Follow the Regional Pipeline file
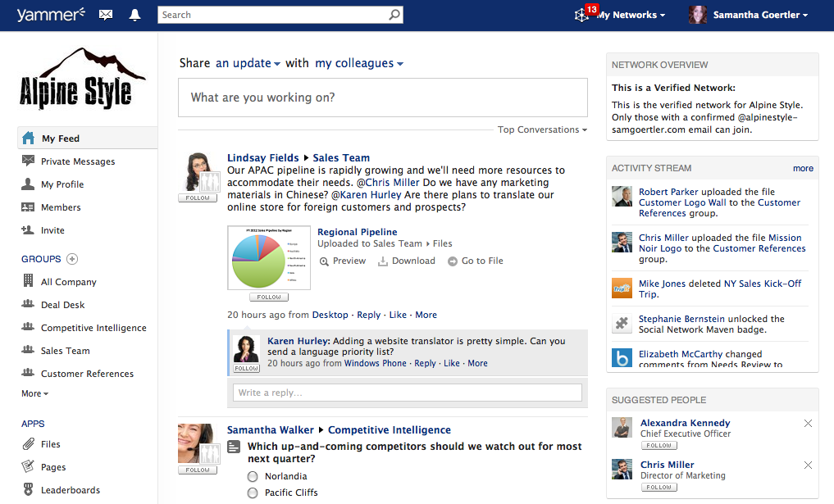This screenshot has width=834, height=504. click(x=269, y=297)
